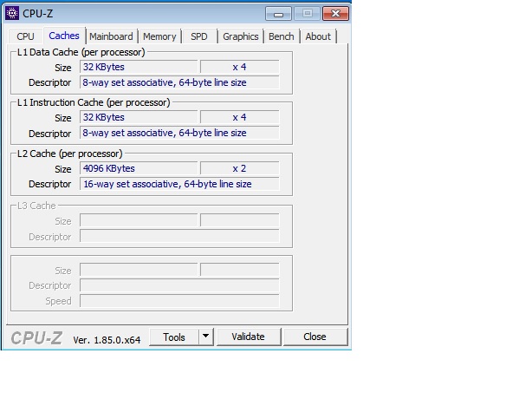This screenshot has height=399, width=532.
Task: Click the empty Speed field
Action: click(179, 301)
